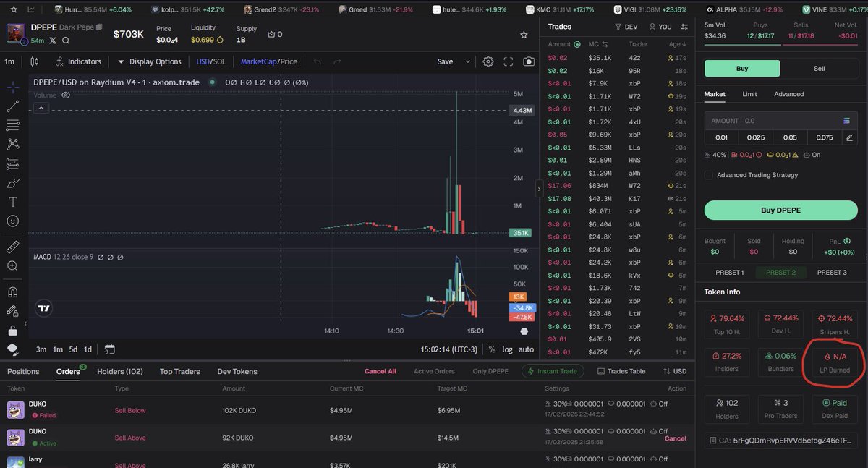Expand the Display Options dropdown
The image size is (868, 468).
(x=149, y=61)
